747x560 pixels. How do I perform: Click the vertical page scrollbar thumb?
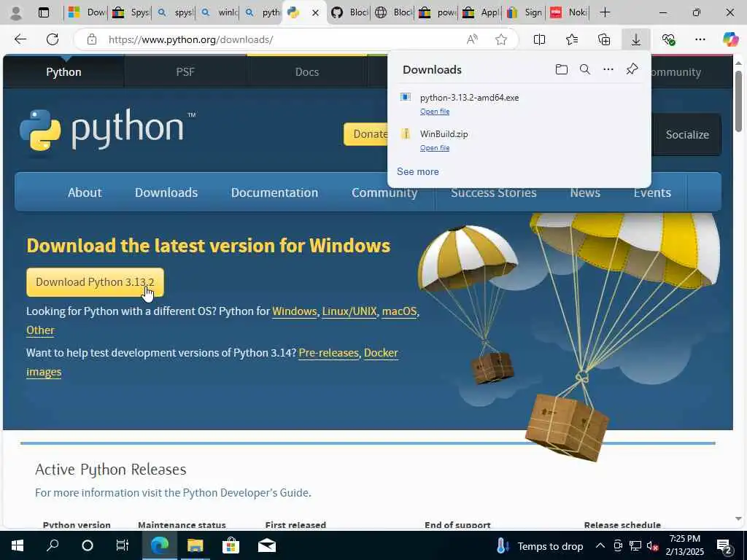click(x=738, y=101)
